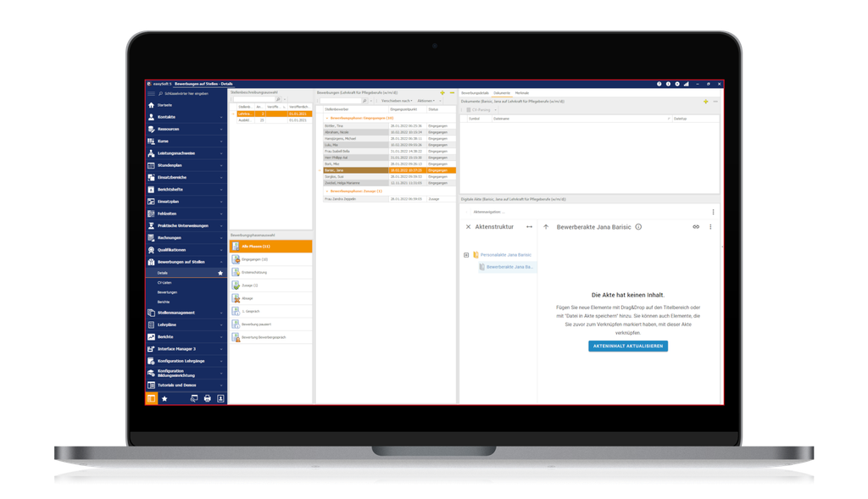Click the printer icon in sidebar footer

(208, 399)
